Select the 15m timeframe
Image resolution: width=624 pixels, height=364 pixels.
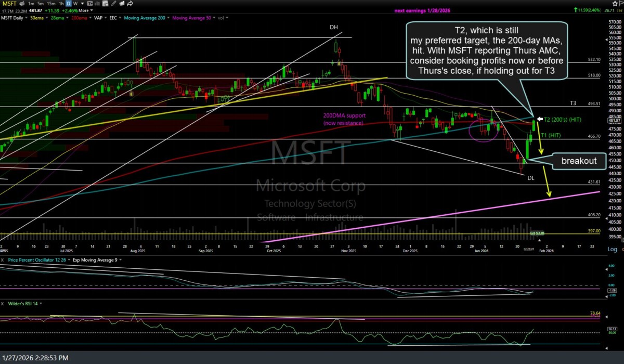click(50, 3)
